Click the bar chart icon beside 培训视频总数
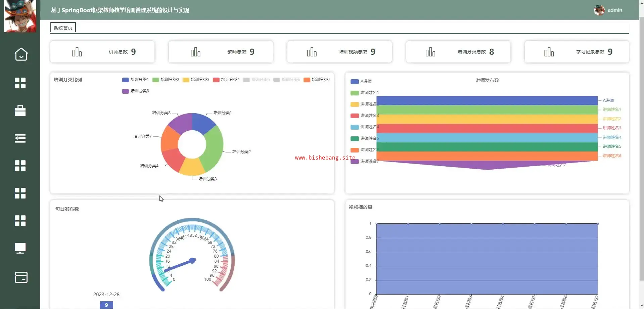Screen dimensions: 644x309 (312, 52)
